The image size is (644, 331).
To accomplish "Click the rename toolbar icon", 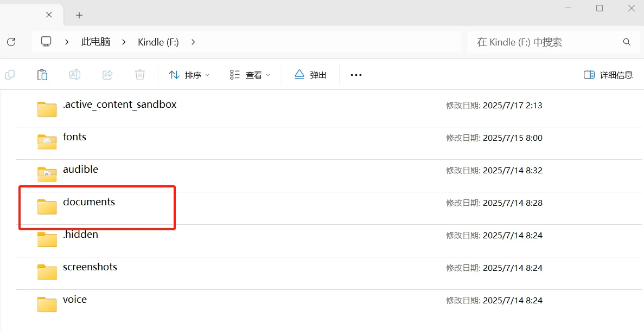I will click(75, 75).
